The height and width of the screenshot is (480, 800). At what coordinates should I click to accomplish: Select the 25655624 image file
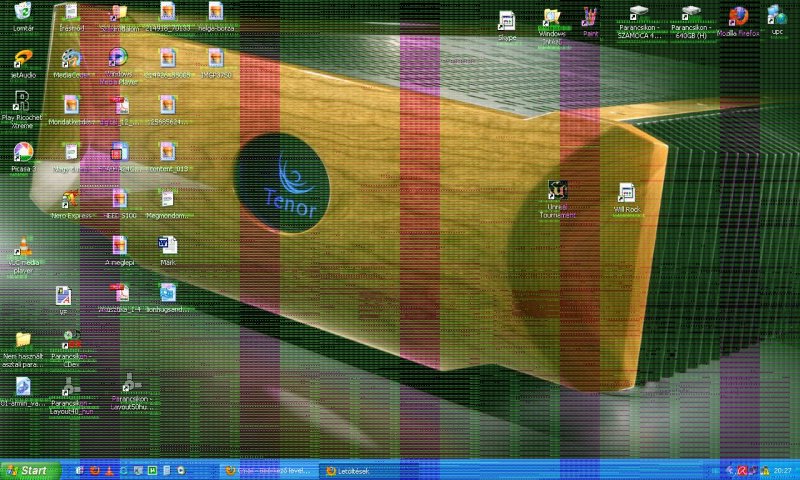(x=167, y=106)
